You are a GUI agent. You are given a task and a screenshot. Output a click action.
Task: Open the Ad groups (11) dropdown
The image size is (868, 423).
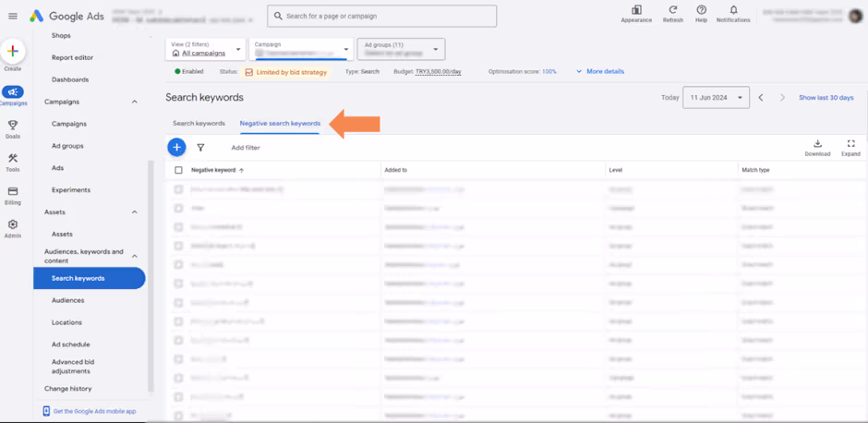pos(402,49)
